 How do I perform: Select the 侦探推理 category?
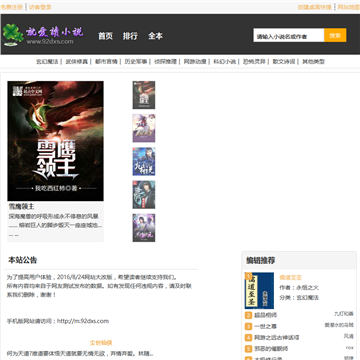(165, 61)
